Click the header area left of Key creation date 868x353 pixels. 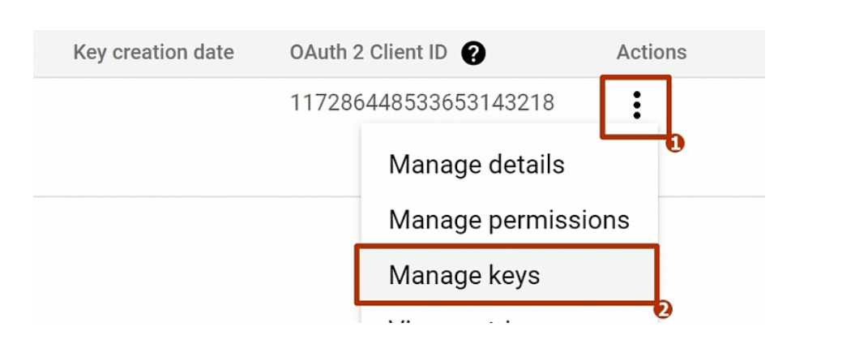tap(52, 53)
